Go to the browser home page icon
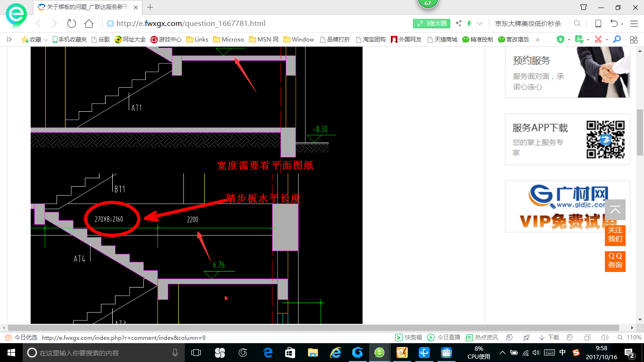Image resolution: width=644 pixels, height=362 pixels. pos(89,24)
